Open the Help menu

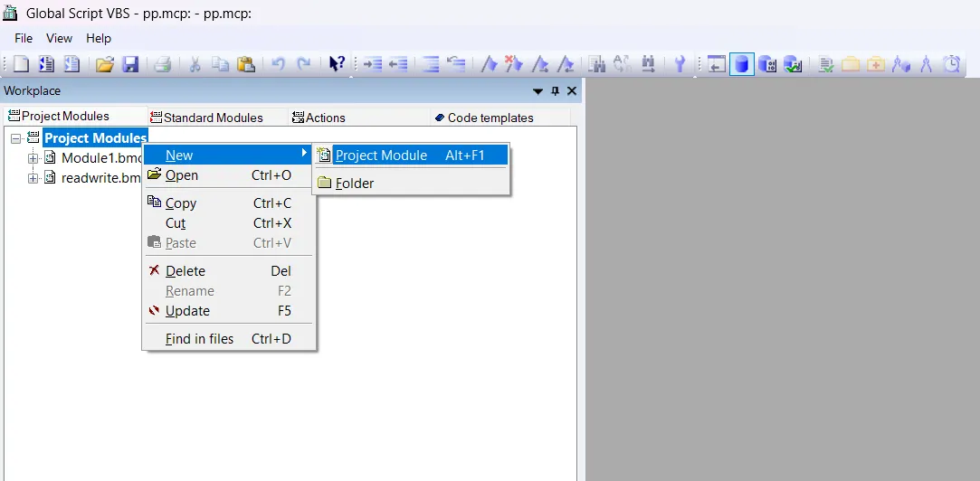[99, 39]
